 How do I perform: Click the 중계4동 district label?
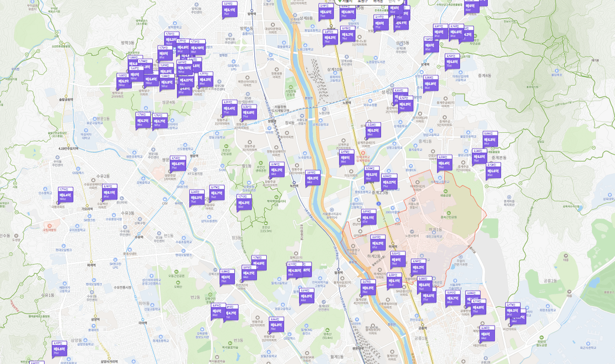484,75
